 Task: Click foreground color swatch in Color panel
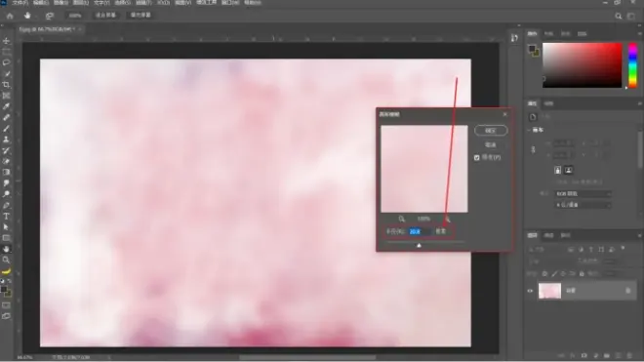coord(532,49)
